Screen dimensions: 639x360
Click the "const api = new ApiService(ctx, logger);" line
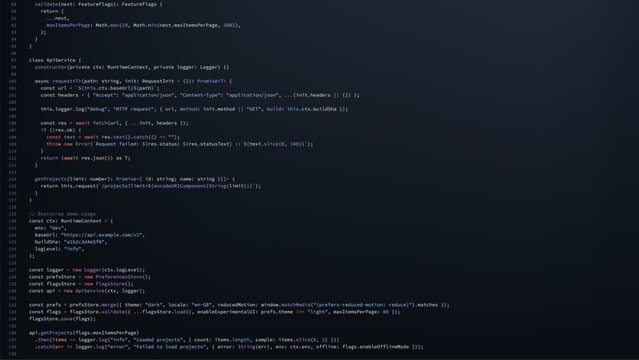tap(87, 291)
